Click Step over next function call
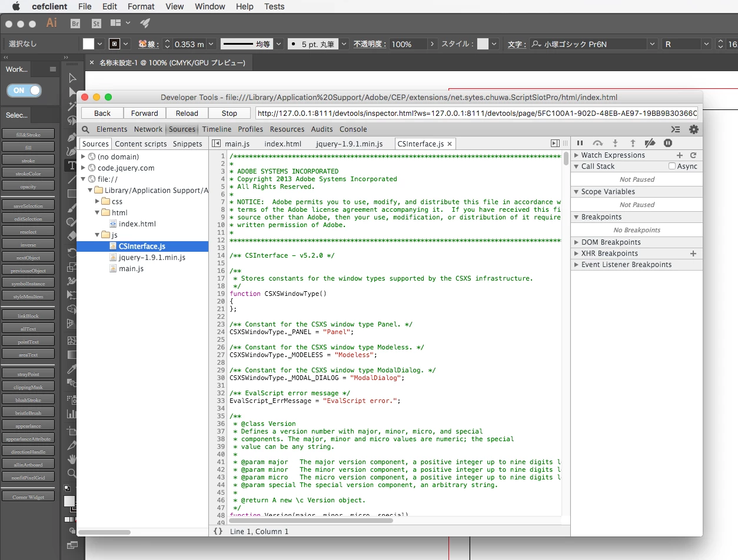Viewport: 738px width, 560px height. point(597,143)
